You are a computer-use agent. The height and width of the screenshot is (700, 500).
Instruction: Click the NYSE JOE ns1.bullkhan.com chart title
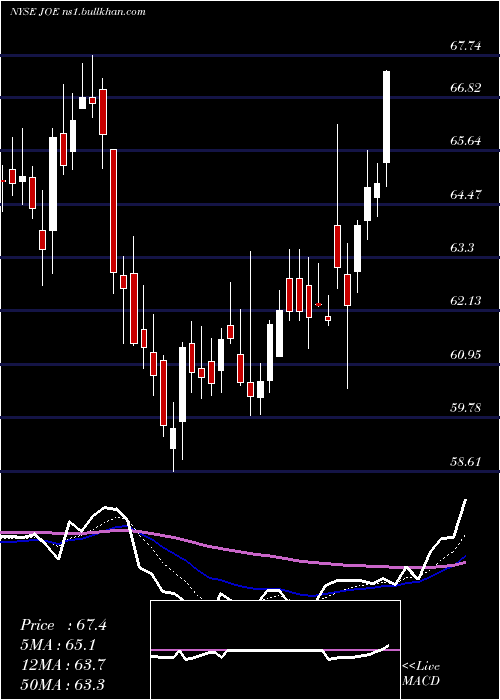tap(77, 12)
